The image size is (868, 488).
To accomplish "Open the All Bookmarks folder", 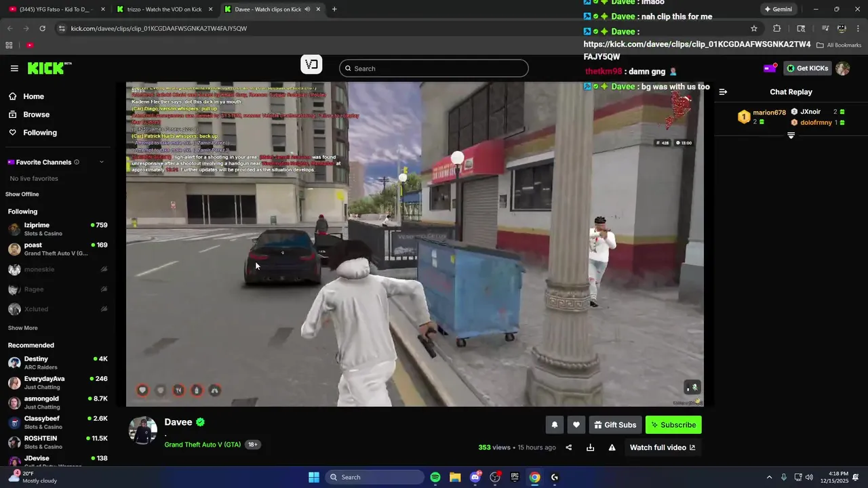I will pyautogui.click(x=839, y=45).
